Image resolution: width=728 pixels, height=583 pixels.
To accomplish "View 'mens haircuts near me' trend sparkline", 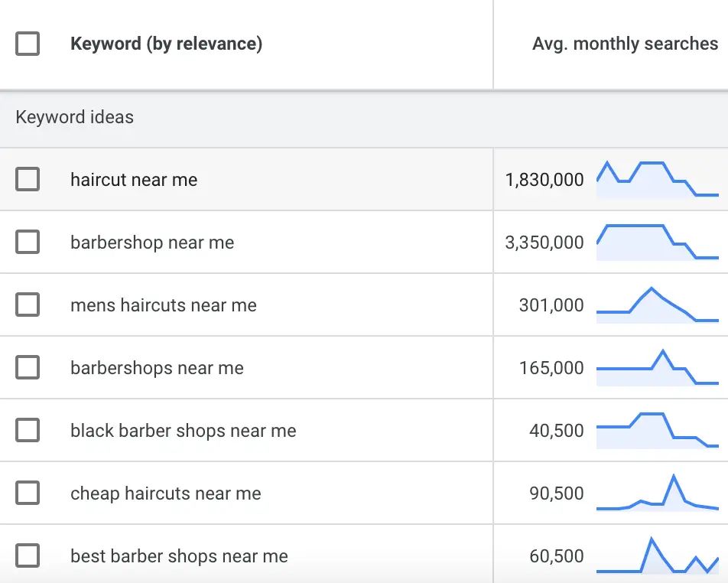I will pyautogui.click(x=658, y=305).
